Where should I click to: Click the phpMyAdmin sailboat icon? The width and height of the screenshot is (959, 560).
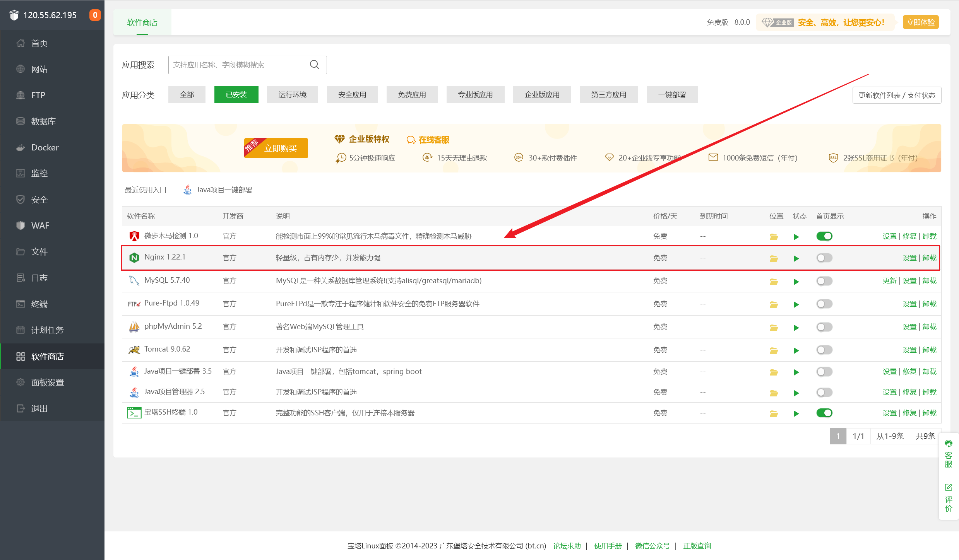[x=134, y=327]
